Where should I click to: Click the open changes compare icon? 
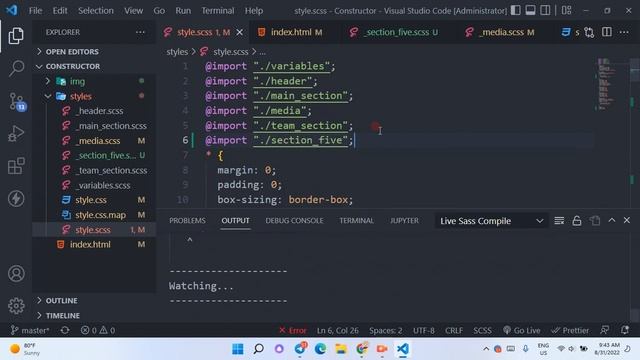click(x=589, y=32)
